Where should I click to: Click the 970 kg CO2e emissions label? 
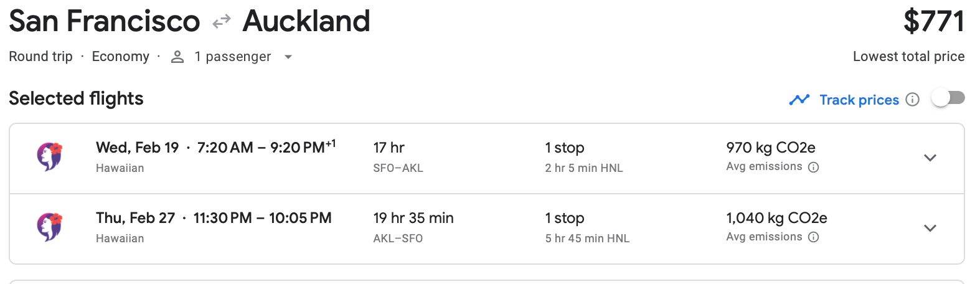coord(770,148)
